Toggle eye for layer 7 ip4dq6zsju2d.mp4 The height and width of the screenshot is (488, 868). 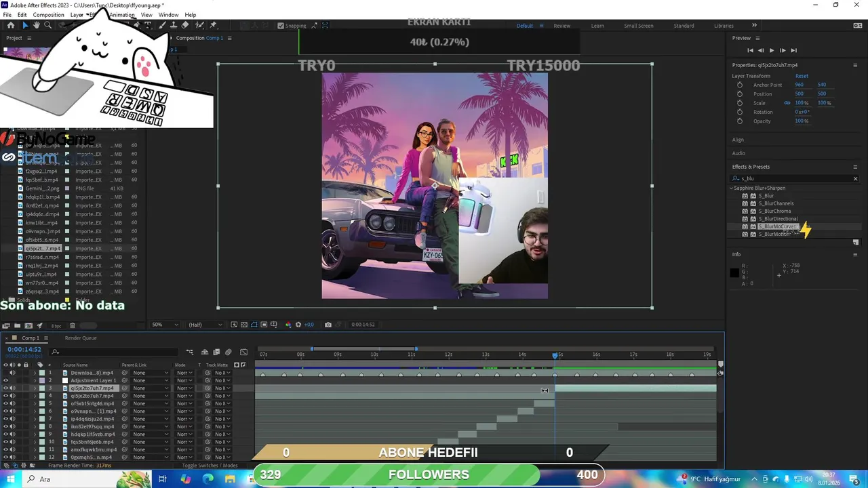point(5,419)
